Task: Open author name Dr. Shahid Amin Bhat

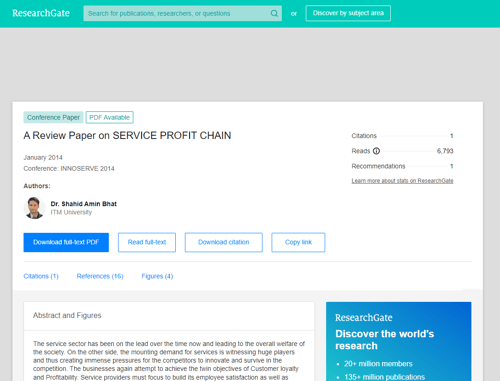Action: coord(84,204)
